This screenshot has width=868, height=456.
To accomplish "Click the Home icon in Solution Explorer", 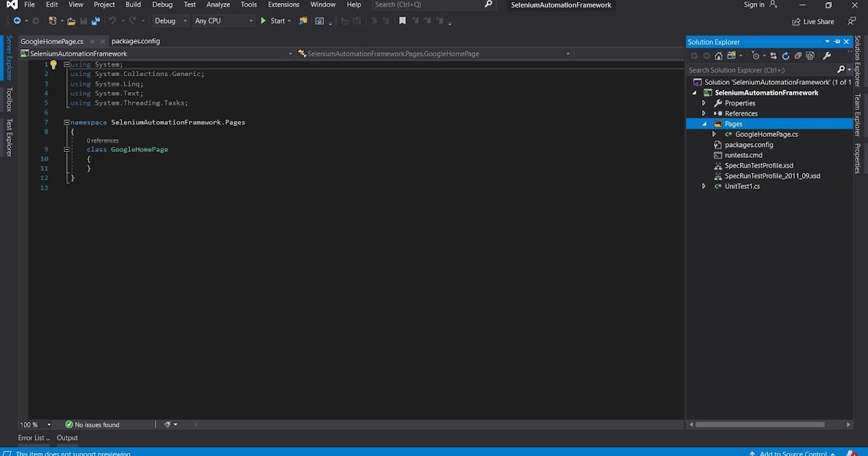I will [718, 55].
